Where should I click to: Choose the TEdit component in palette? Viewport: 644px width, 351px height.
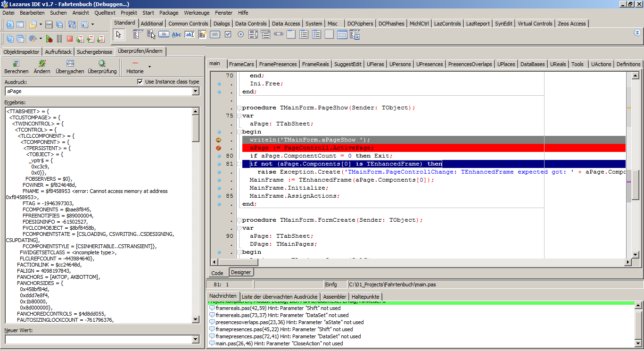coord(190,34)
